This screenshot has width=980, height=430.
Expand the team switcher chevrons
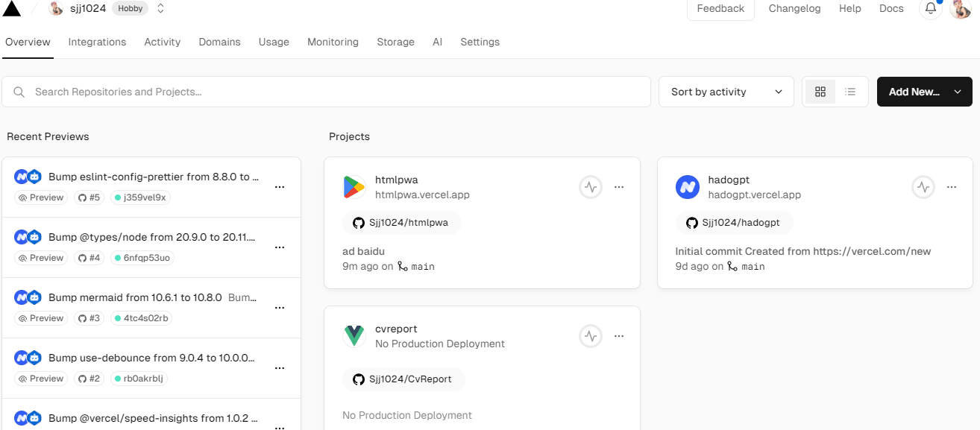pos(160,9)
